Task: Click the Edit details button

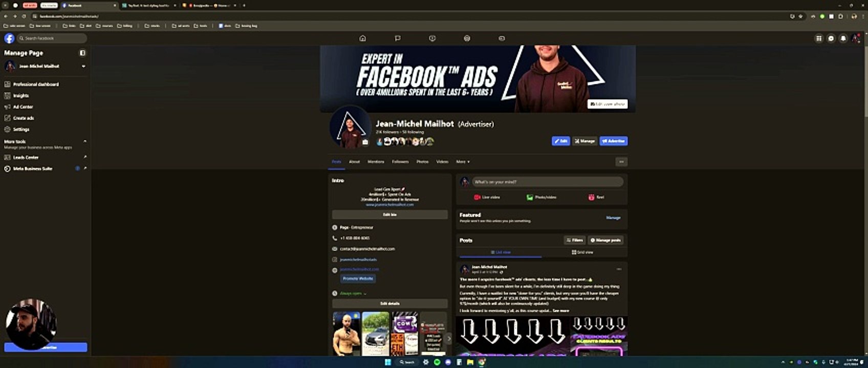Action: click(x=389, y=304)
